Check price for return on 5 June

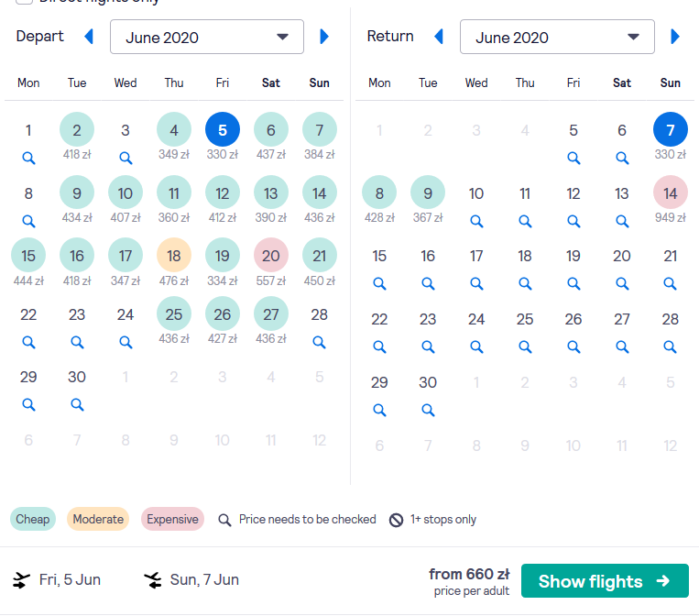(573, 158)
